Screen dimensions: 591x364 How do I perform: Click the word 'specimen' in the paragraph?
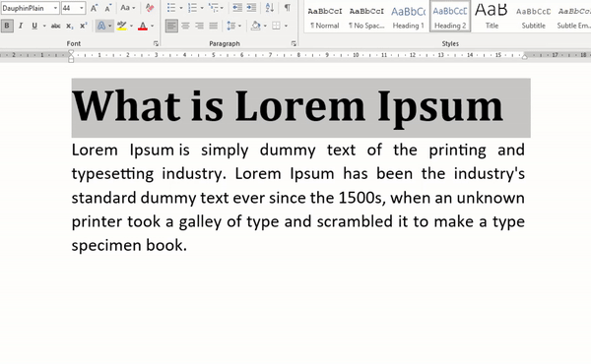click(x=106, y=245)
